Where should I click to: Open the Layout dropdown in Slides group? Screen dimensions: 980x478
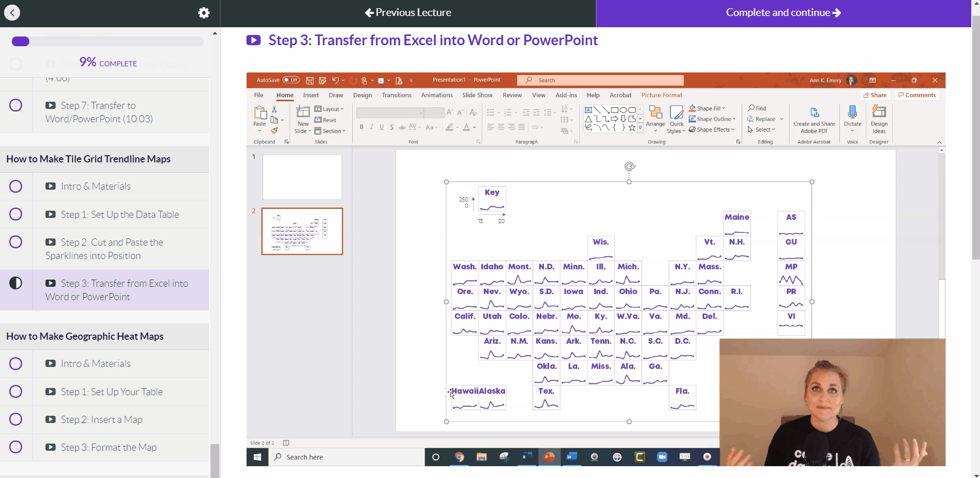point(329,109)
